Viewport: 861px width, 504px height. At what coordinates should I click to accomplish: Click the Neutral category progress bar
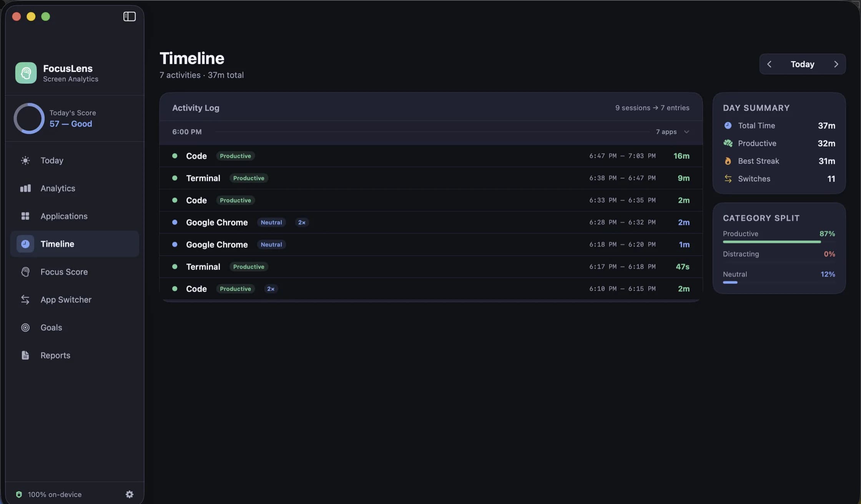tap(779, 283)
